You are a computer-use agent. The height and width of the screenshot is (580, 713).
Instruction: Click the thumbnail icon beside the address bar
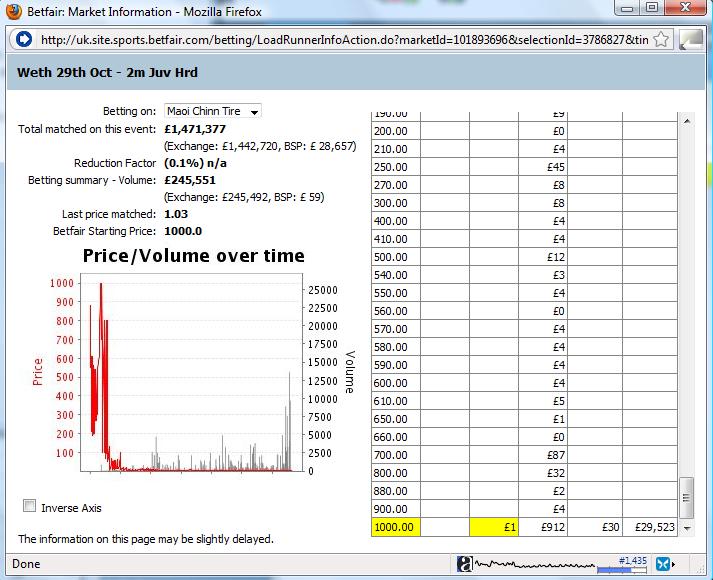pyautogui.click(x=691, y=40)
